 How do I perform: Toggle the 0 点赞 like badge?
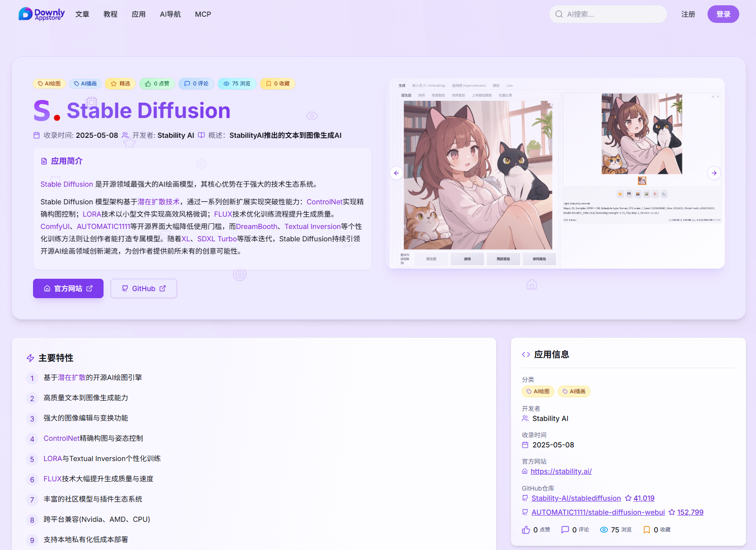pyautogui.click(x=157, y=84)
